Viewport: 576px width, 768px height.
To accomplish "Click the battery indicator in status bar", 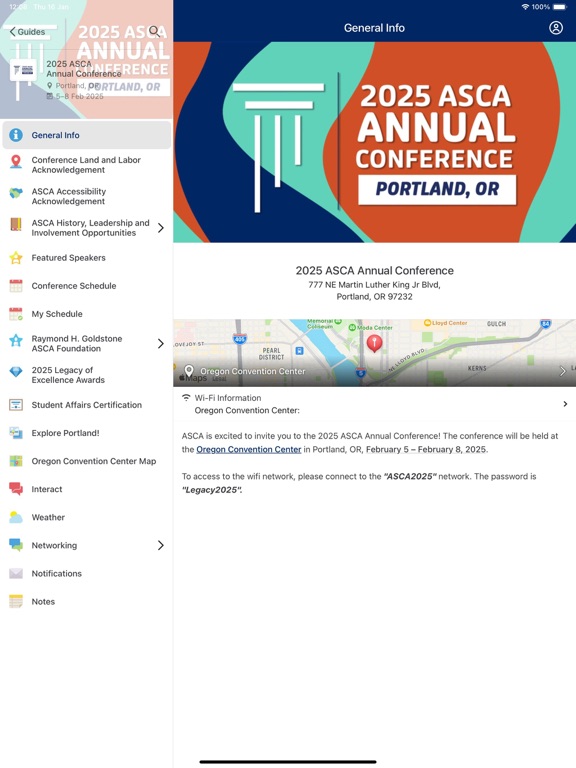I will (x=560, y=7).
